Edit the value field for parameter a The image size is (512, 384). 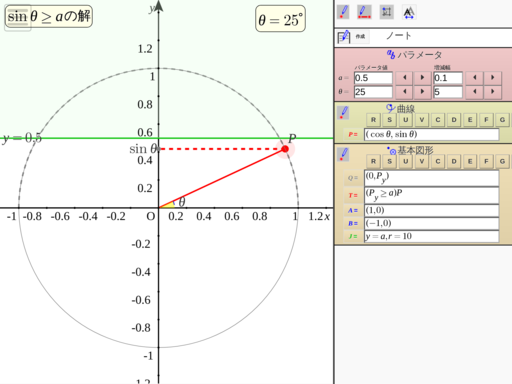(x=373, y=78)
